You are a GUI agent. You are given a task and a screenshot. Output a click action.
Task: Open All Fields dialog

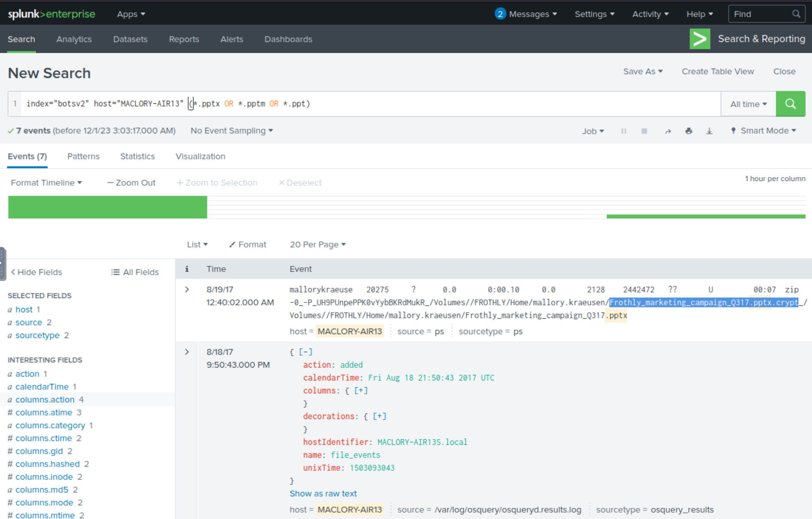135,272
